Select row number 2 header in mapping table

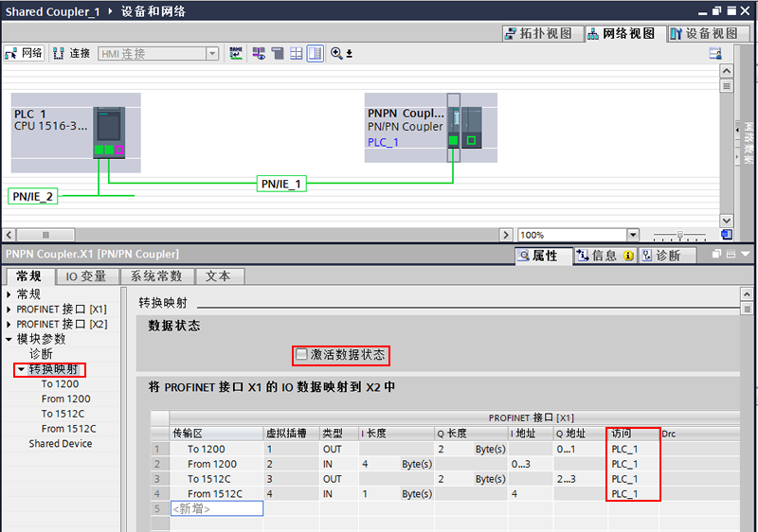click(159, 464)
